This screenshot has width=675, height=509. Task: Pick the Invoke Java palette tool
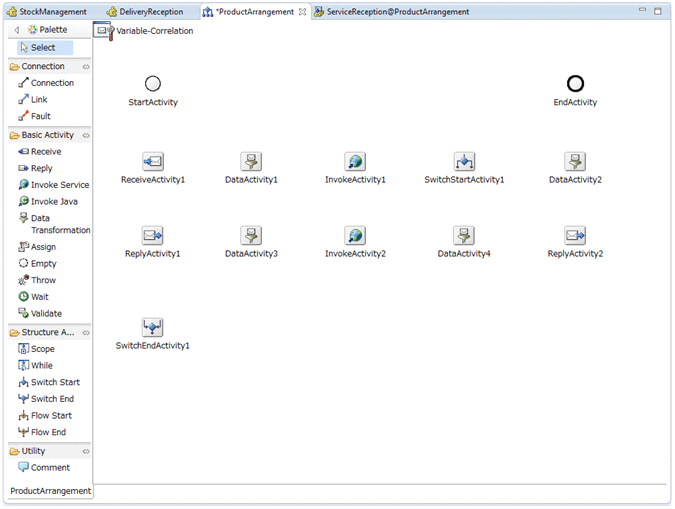tap(52, 201)
